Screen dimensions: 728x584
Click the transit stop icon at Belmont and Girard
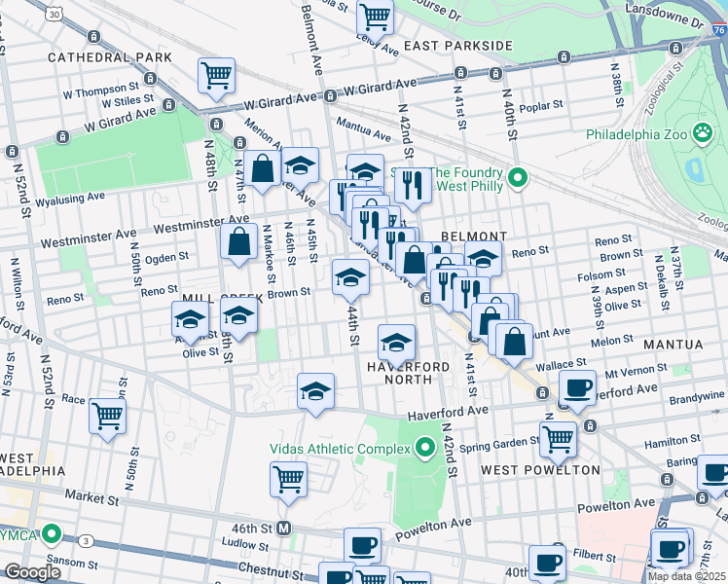(330, 95)
